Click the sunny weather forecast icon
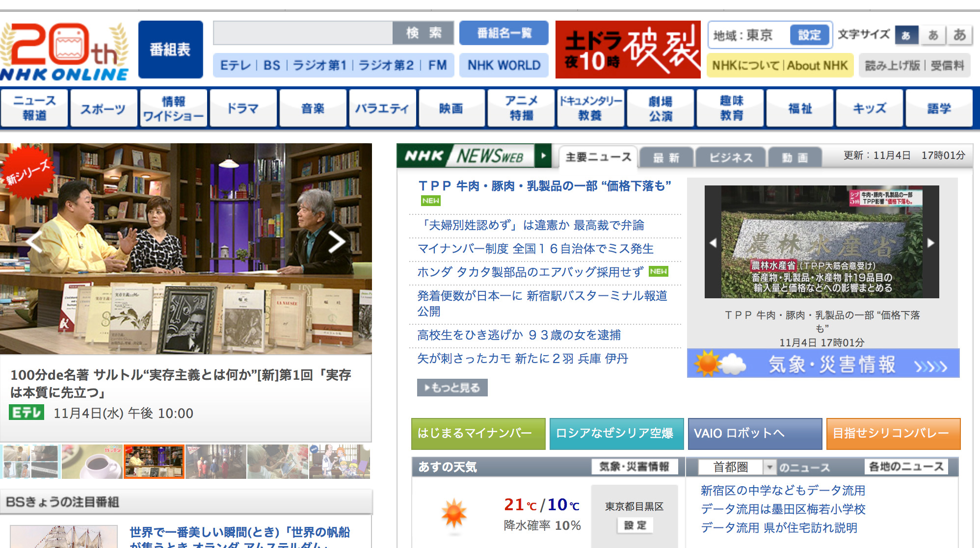 pyautogui.click(x=453, y=514)
